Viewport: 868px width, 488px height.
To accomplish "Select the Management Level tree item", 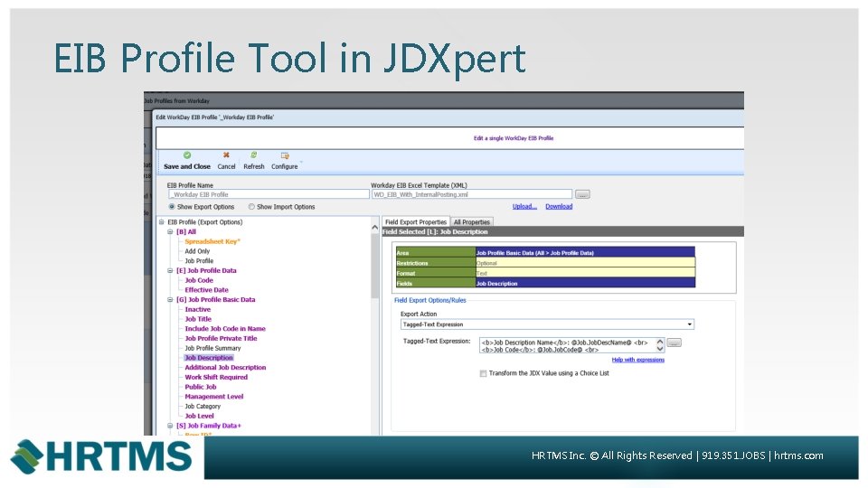I will (213, 397).
